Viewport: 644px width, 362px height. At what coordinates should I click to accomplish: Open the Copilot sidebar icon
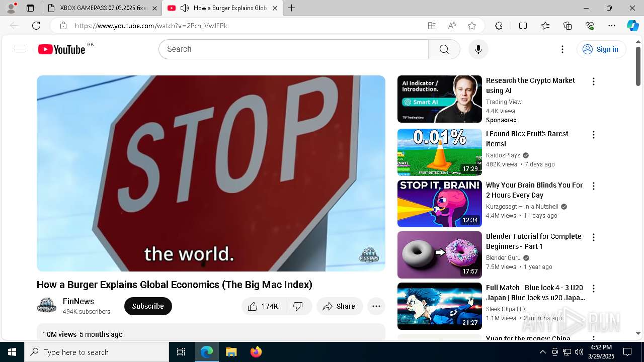click(633, 26)
